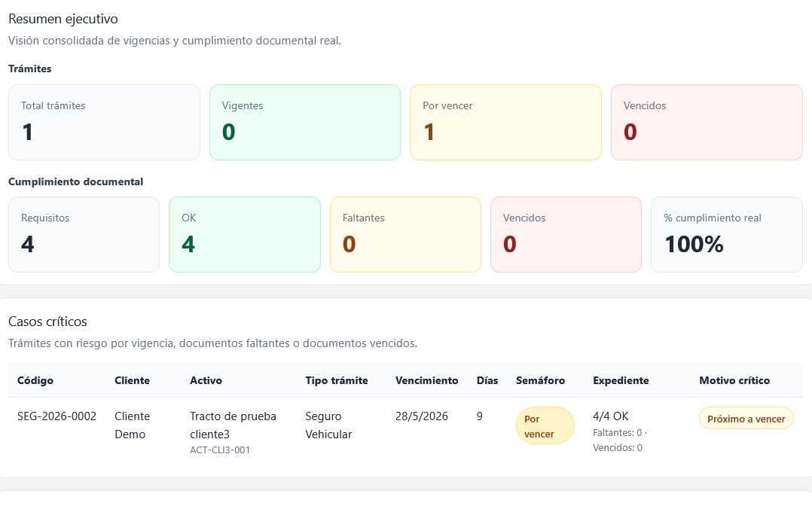812x509 pixels.
Task: Click the Cliente column header
Action: (132, 380)
